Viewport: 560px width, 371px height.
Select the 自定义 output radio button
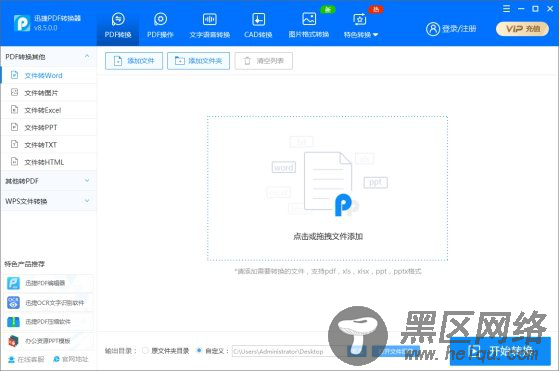pyautogui.click(x=199, y=351)
